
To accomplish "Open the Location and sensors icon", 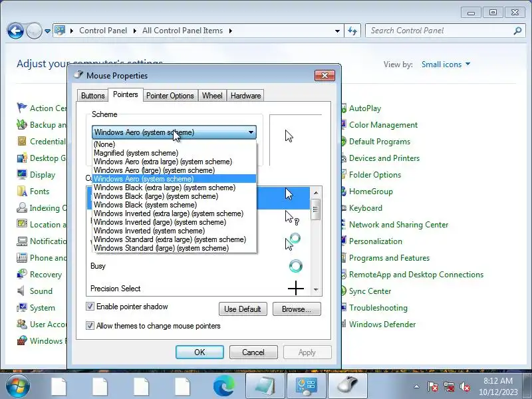I will (x=22, y=224).
